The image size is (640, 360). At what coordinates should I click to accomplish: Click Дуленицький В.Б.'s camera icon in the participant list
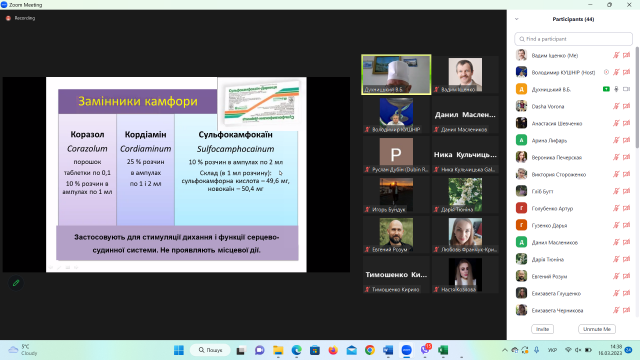pos(627,89)
